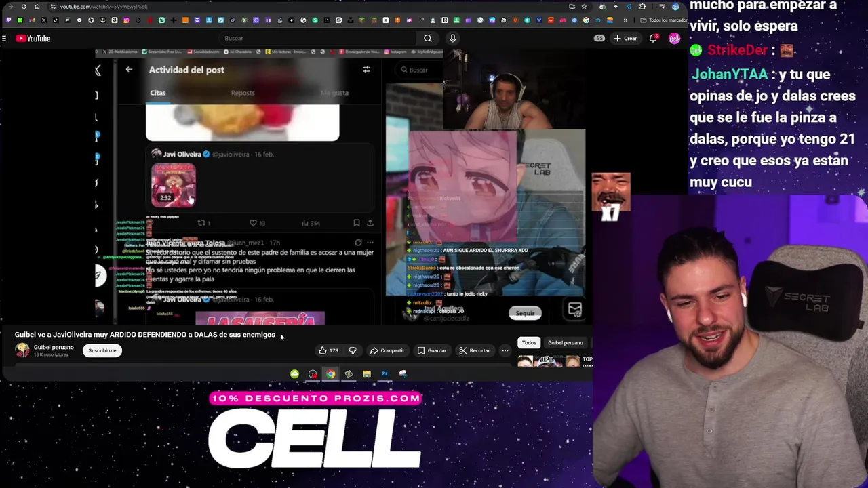Open the Compartir share dialog

pos(387,350)
